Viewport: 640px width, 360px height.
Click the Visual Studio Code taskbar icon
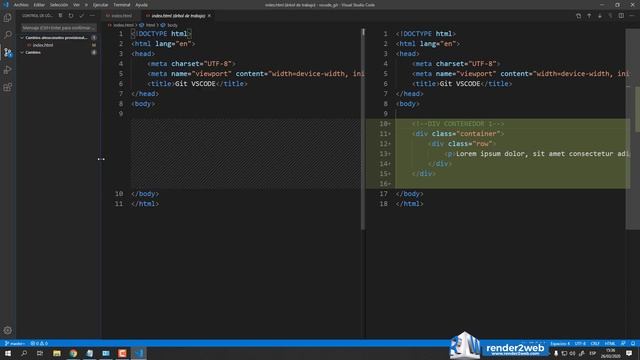tap(139, 353)
